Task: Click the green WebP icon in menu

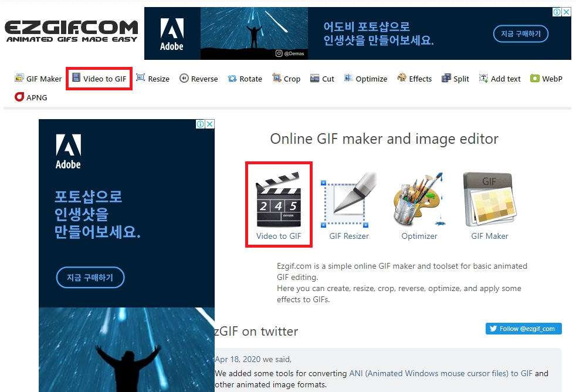Action: 535,78
